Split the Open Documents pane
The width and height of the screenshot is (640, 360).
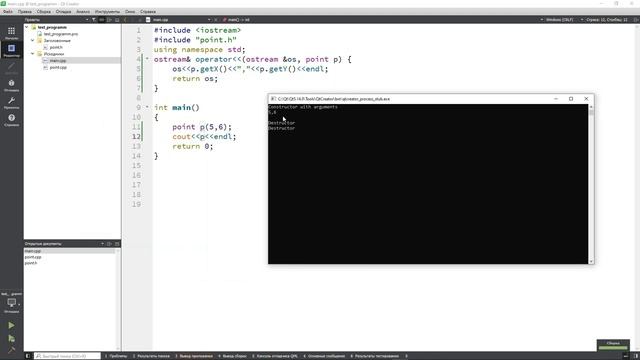(x=109, y=244)
